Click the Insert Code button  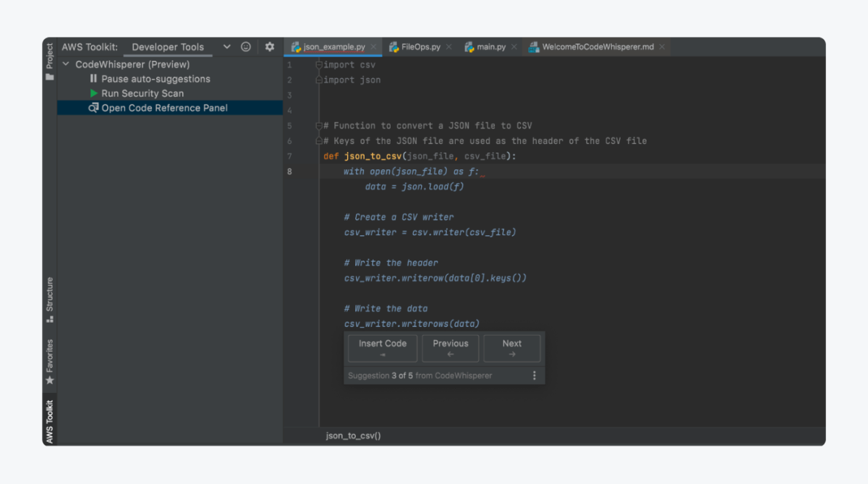point(383,348)
